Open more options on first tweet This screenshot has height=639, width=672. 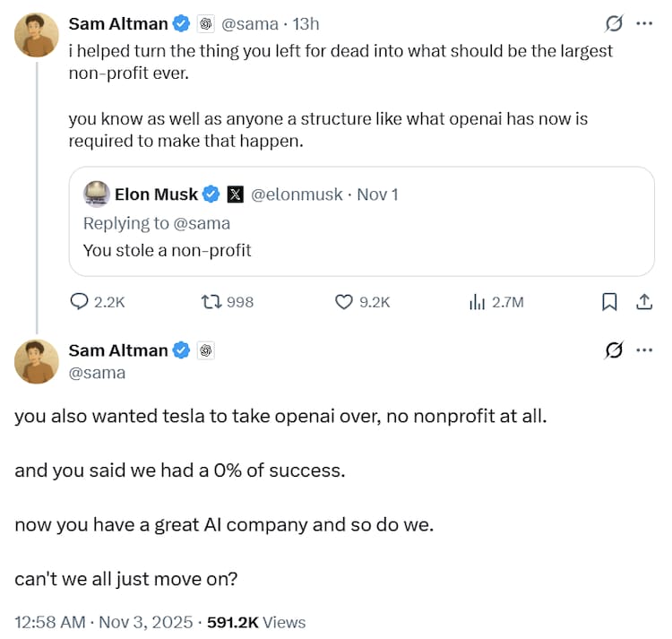[x=643, y=23]
